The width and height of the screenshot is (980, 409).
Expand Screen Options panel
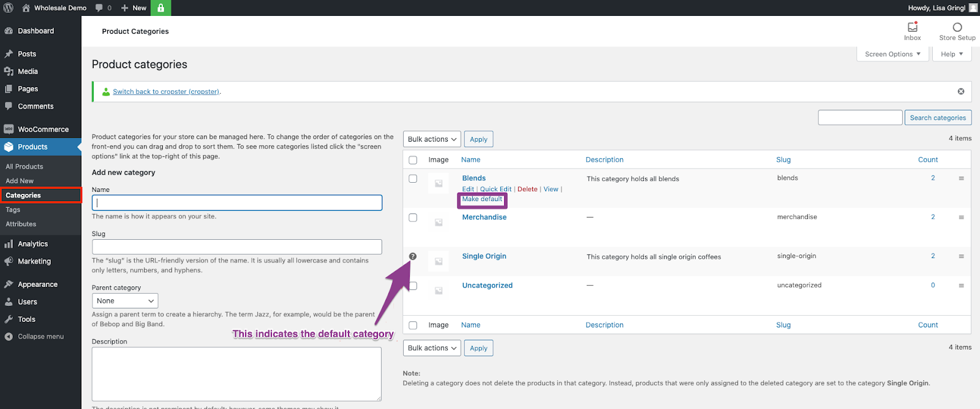click(892, 54)
